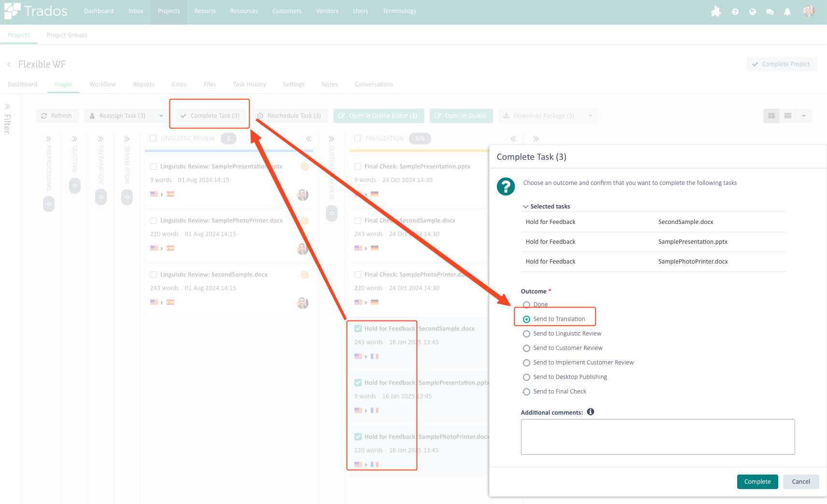Viewport: 827px width, 504px height.
Task: Uncheck Hold for Feedback: SecondSample.docx task
Action: (x=358, y=329)
